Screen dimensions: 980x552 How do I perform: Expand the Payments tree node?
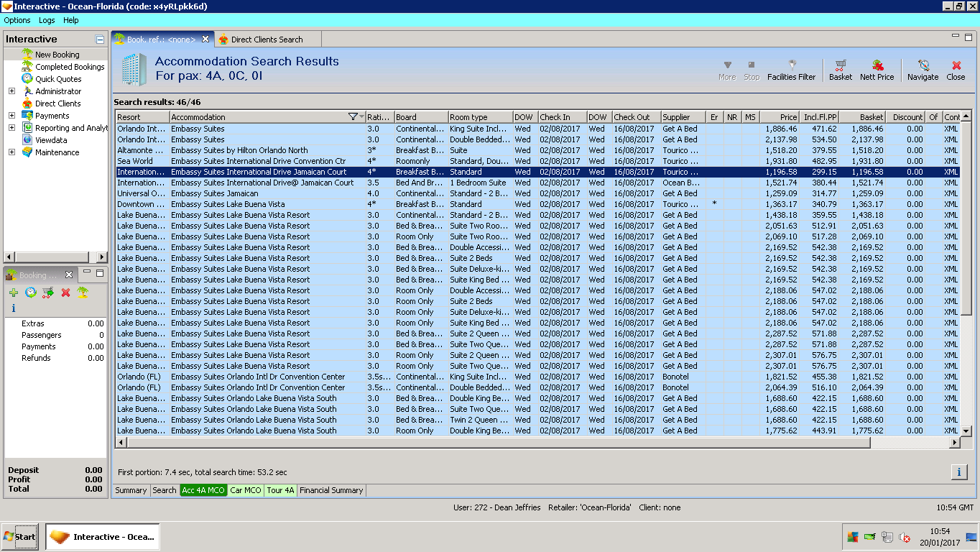tap(11, 116)
